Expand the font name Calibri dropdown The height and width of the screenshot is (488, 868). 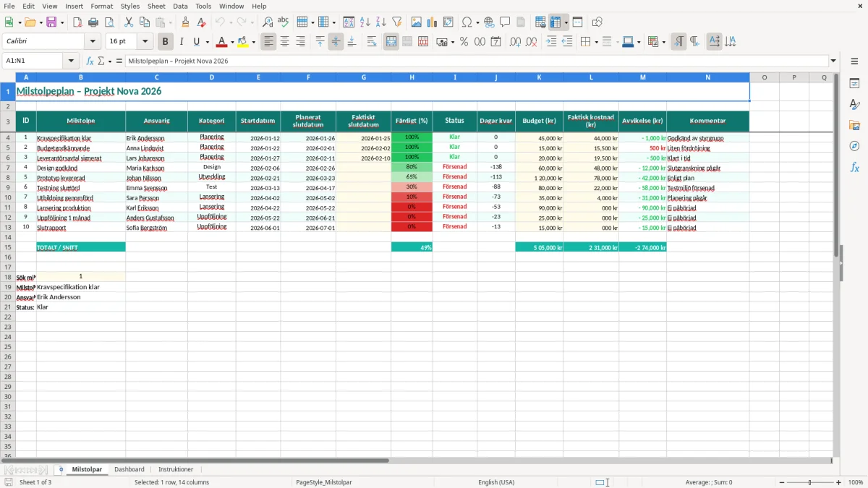(93, 42)
